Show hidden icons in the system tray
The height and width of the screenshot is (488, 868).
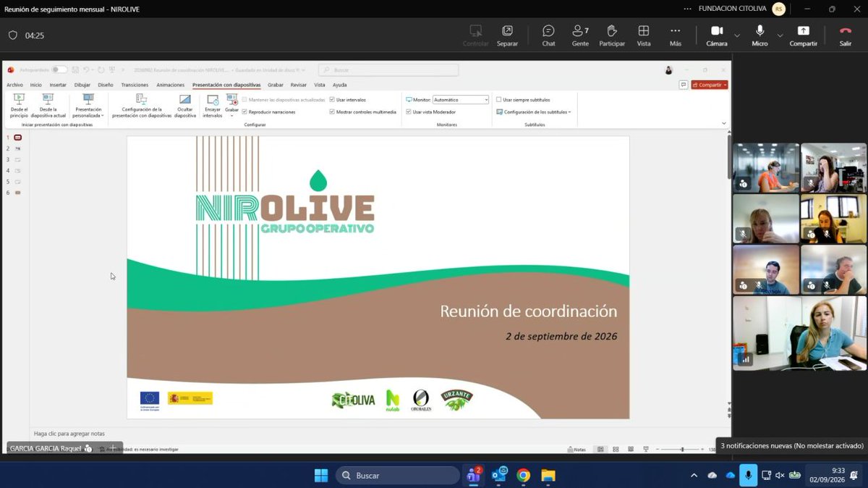(694, 476)
